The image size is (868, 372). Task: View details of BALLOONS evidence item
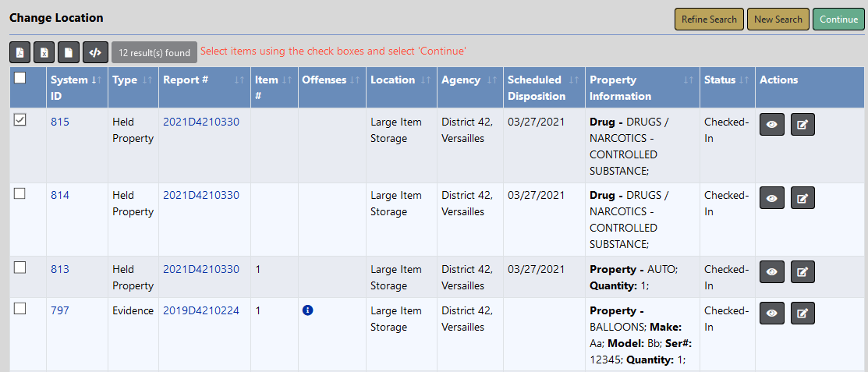[x=771, y=313]
